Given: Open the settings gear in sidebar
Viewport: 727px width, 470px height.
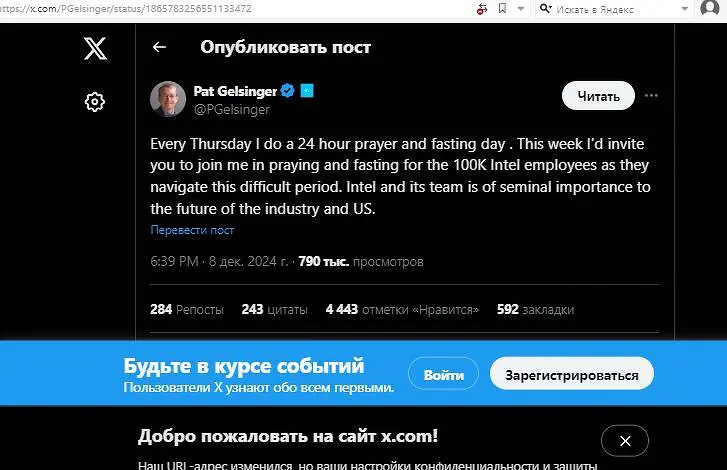Looking at the screenshot, I should click(x=95, y=101).
